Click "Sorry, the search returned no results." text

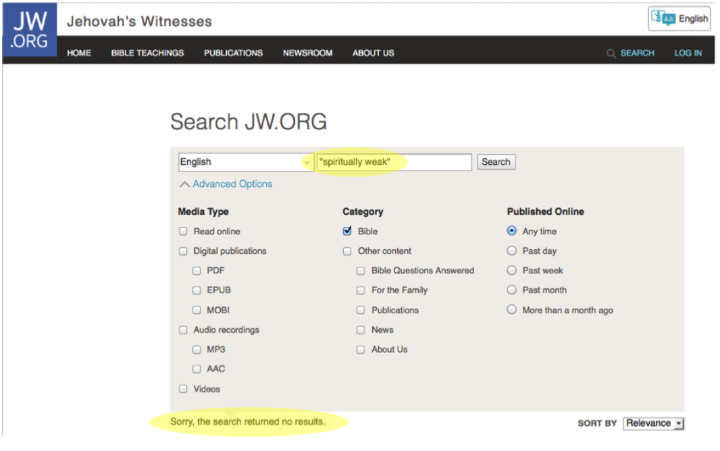point(248,421)
